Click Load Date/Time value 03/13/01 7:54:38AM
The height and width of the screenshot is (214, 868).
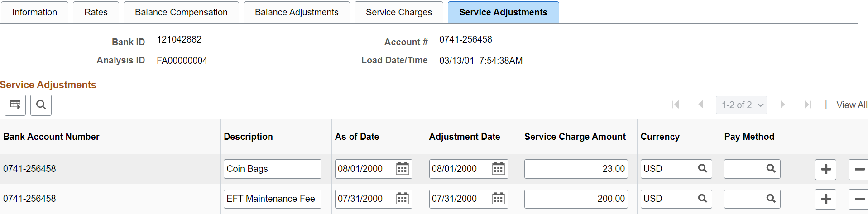click(x=481, y=61)
